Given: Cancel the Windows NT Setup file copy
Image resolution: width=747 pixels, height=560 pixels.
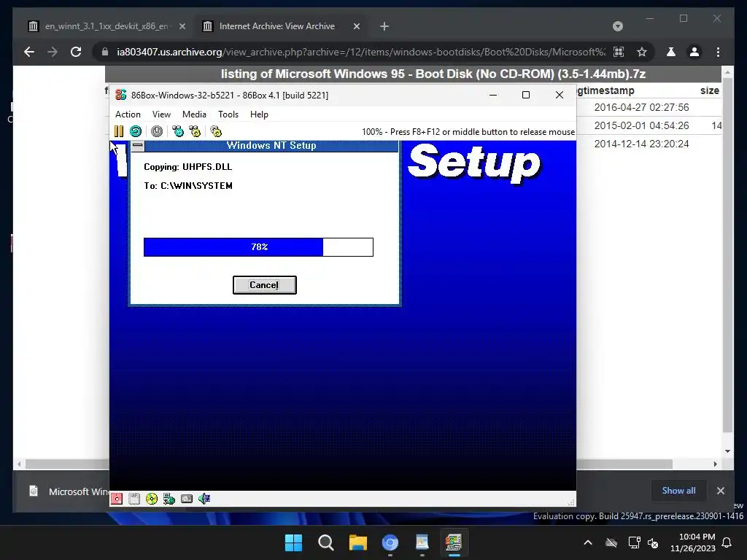Looking at the screenshot, I should point(264,285).
